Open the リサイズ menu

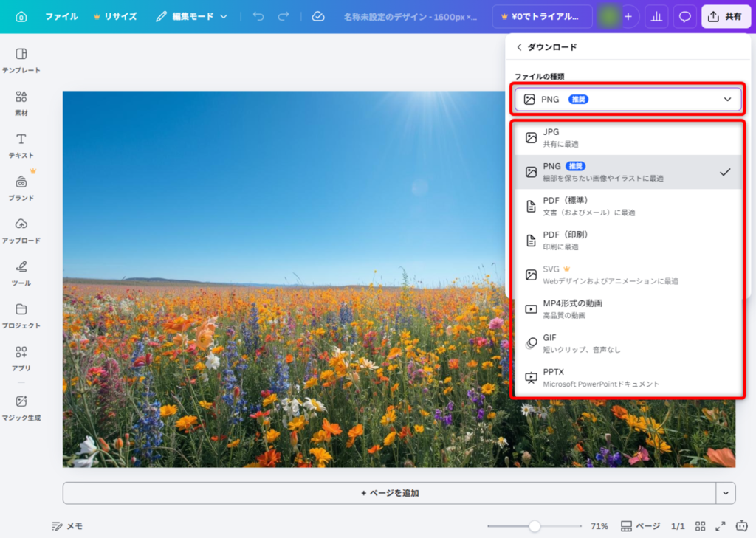tap(116, 17)
